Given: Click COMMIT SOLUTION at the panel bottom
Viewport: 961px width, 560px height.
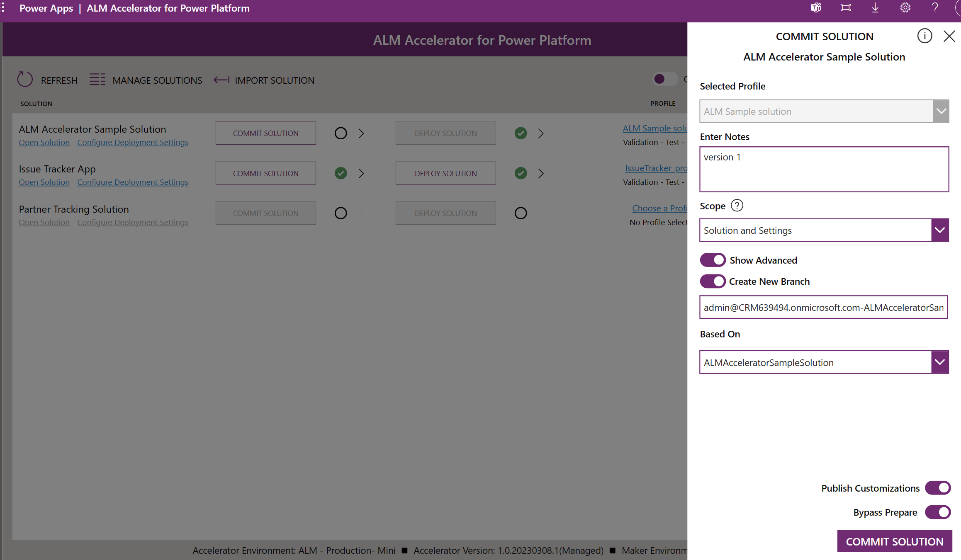Looking at the screenshot, I should tap(894, 541).
